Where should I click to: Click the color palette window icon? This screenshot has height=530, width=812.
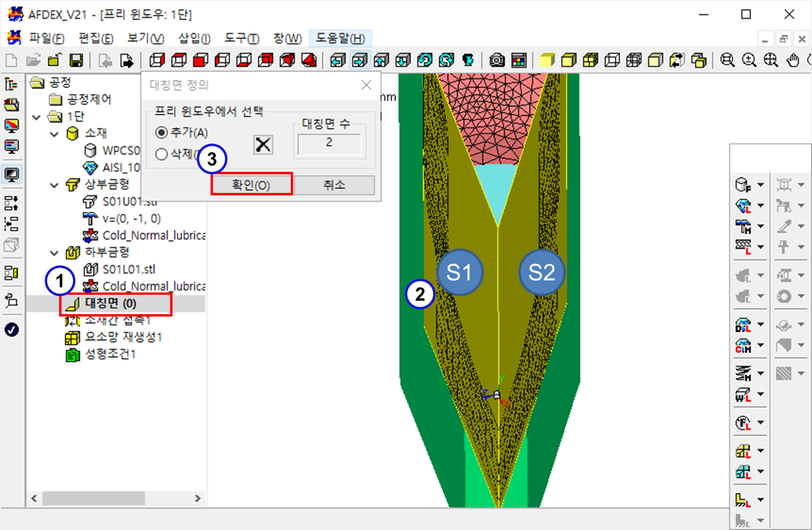pos(518,60)
